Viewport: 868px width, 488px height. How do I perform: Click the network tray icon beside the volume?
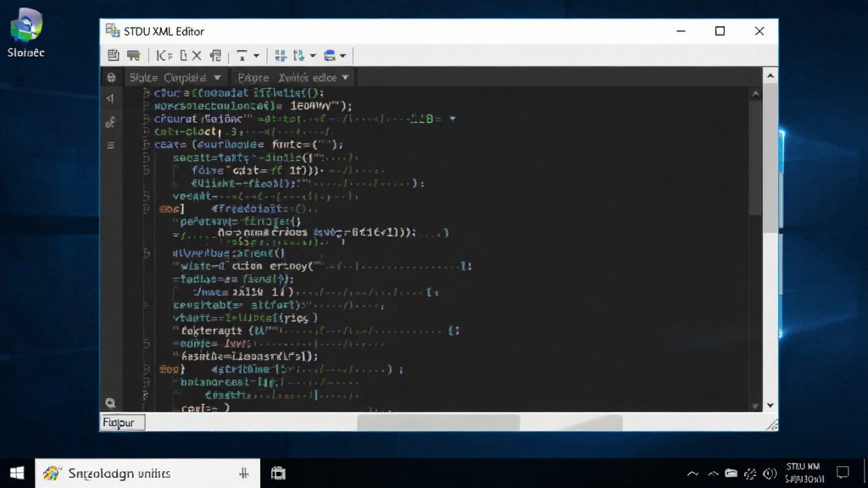(x=750, y=474)
